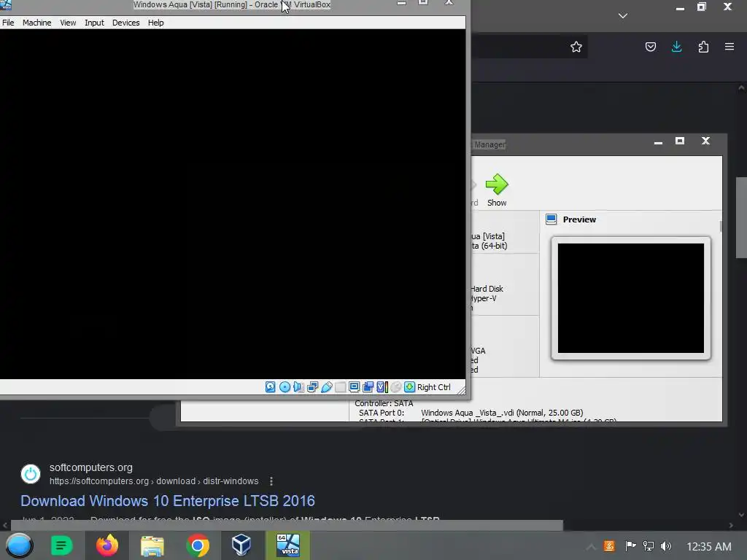The height and width of the screenshot is (560, 747).
Task: Click the Windows Aqua _Vista_.vdi storage entry
Action: coord(502,413)
